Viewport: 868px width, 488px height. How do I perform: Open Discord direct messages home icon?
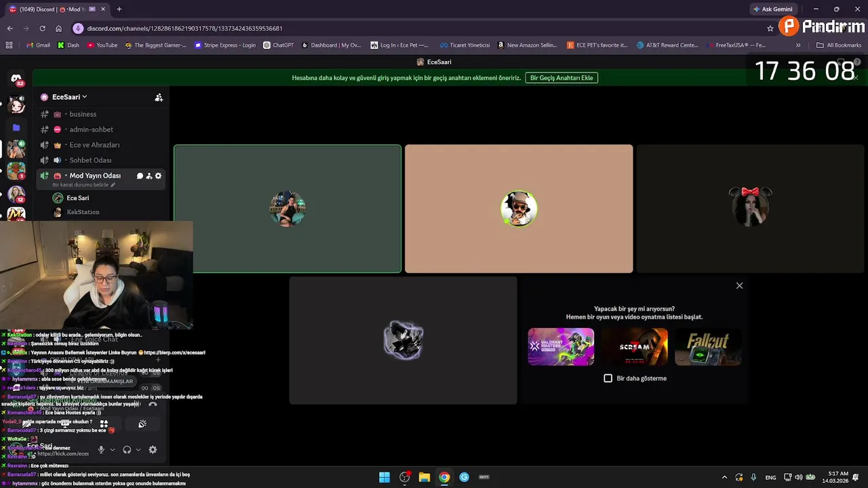click(x=16, y=79)
